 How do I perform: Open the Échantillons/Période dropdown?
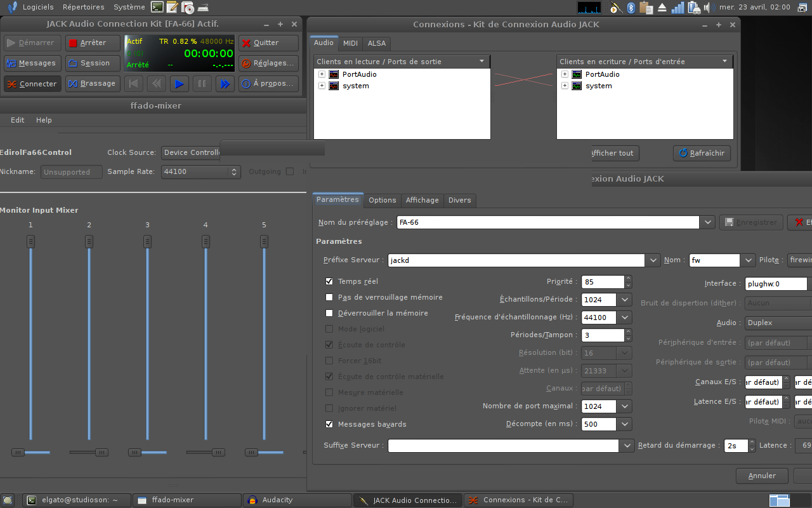(x=625, y=300)
